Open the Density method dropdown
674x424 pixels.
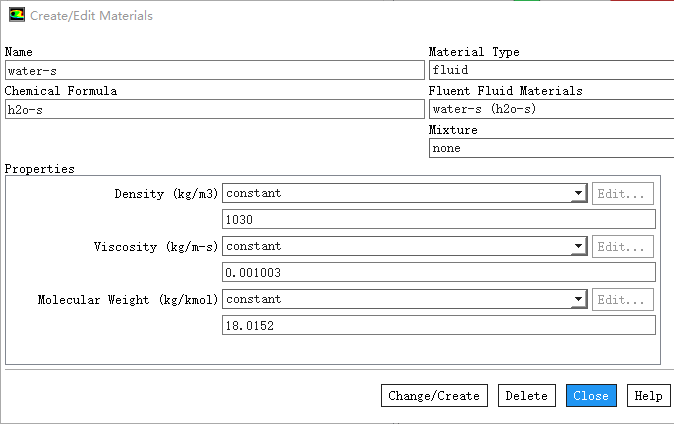pyautogui.click(x=404, y=193)
